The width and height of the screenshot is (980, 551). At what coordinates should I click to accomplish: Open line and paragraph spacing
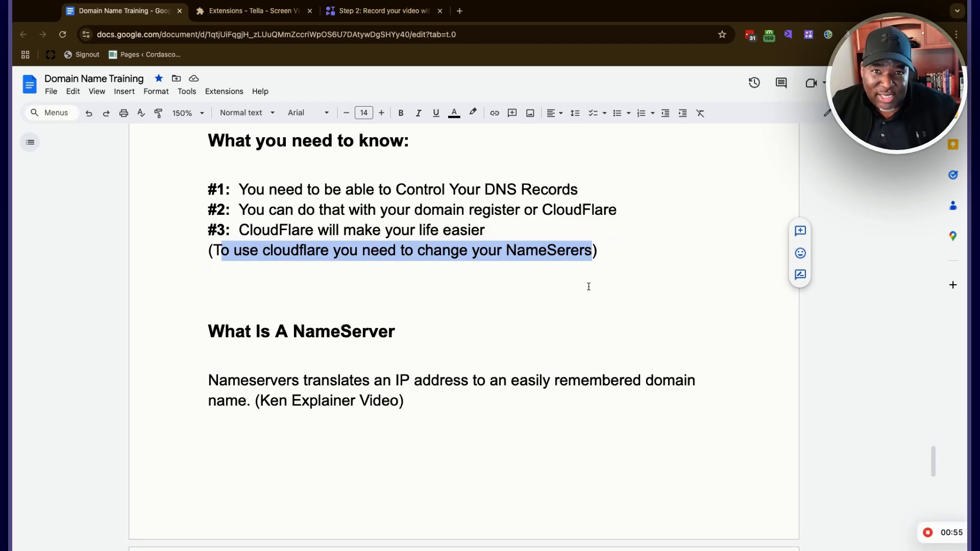pos(575,113)
